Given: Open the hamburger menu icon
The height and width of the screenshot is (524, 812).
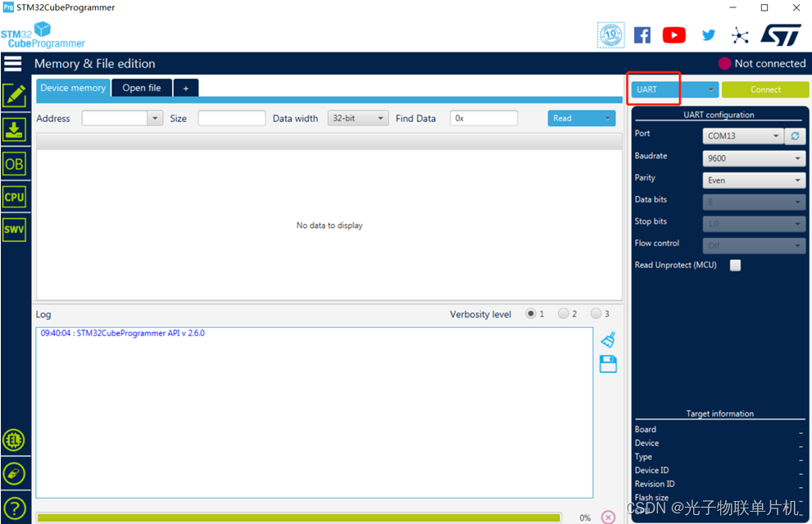Looking at the screenshot, I should coord(13,63).
